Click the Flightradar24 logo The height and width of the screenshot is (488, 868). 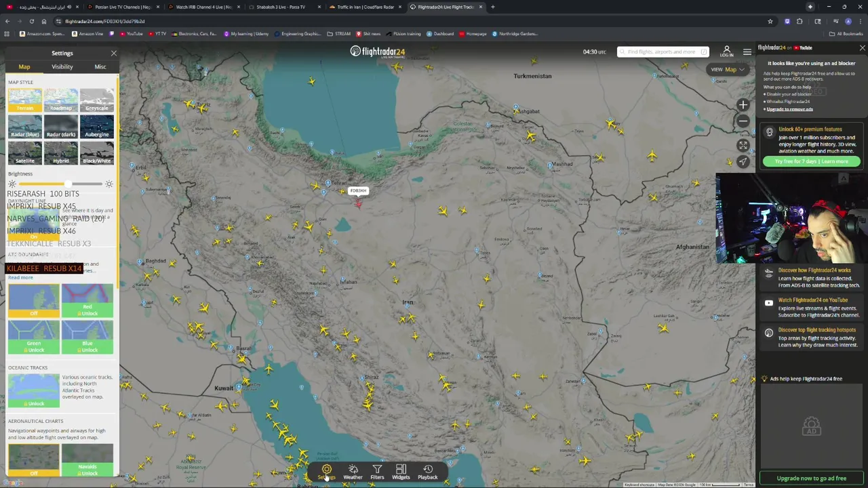377,52
